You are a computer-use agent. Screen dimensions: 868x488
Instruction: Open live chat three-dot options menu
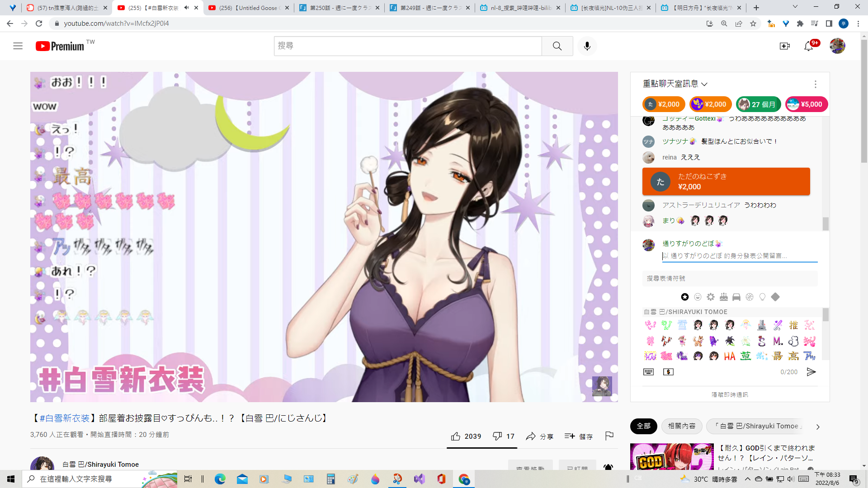(x=816, y=84)
